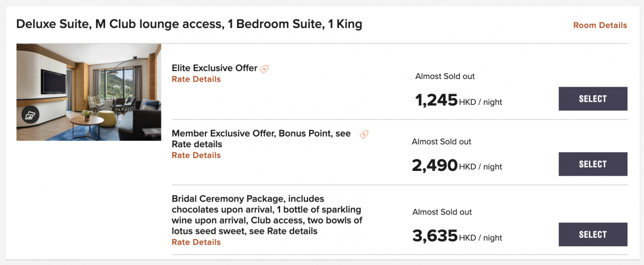Image resolution: width=644 pixels, height=265 pixels.
Task: Open the Room Details link
Action: [600, 25]
